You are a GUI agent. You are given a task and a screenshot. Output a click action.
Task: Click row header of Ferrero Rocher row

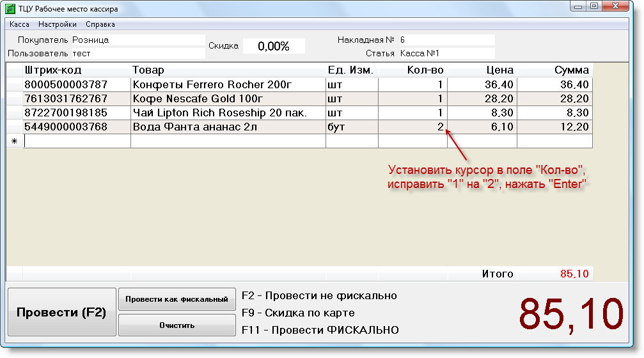pos(14,84)
